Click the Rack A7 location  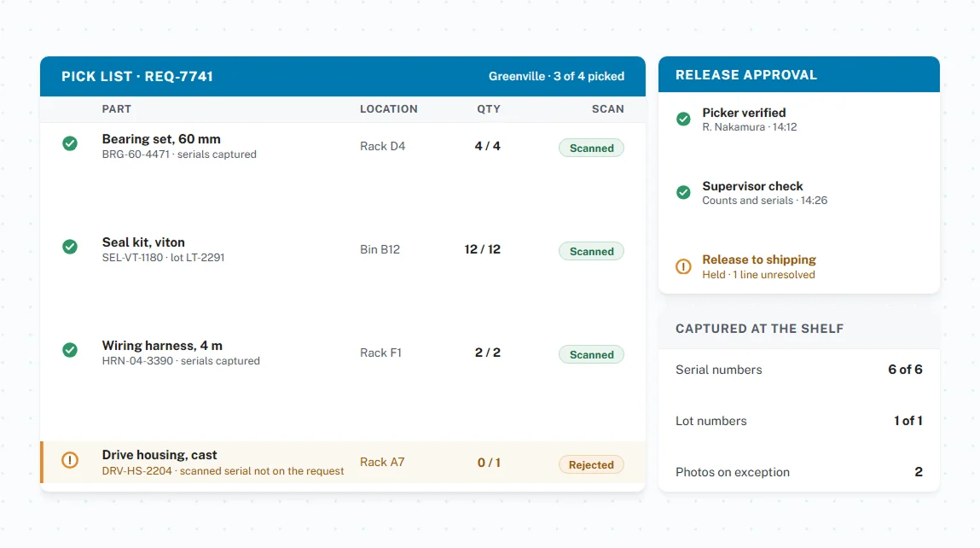[x=382, y=463]
